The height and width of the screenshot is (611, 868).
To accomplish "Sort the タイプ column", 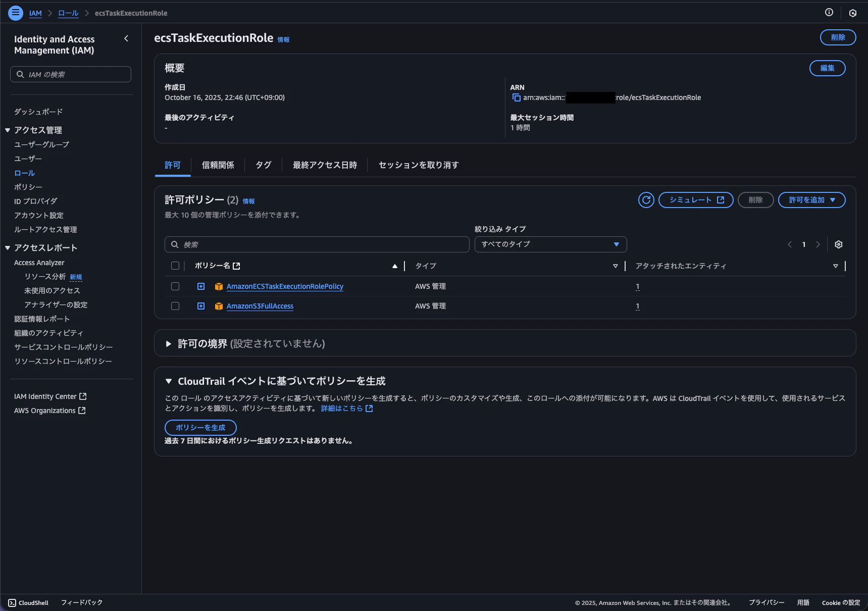I will [615, 266].
